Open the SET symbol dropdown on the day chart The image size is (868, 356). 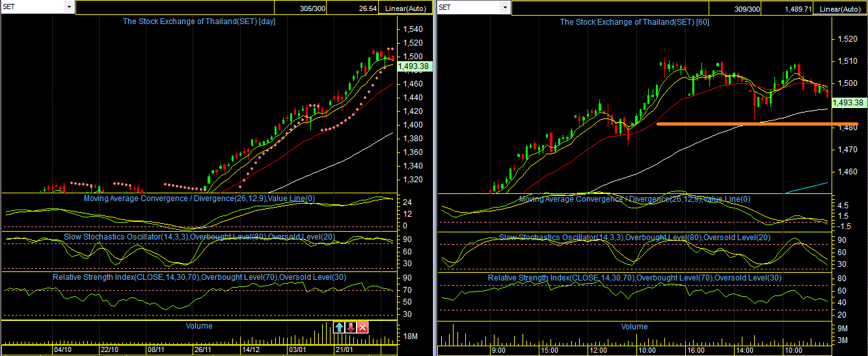coord(69,7)
